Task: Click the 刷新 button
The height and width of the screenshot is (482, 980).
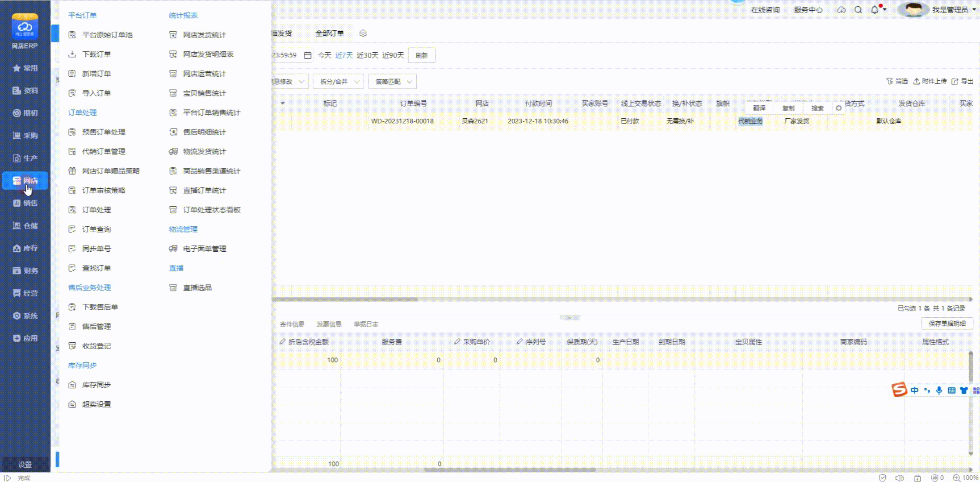Action: 422,55
